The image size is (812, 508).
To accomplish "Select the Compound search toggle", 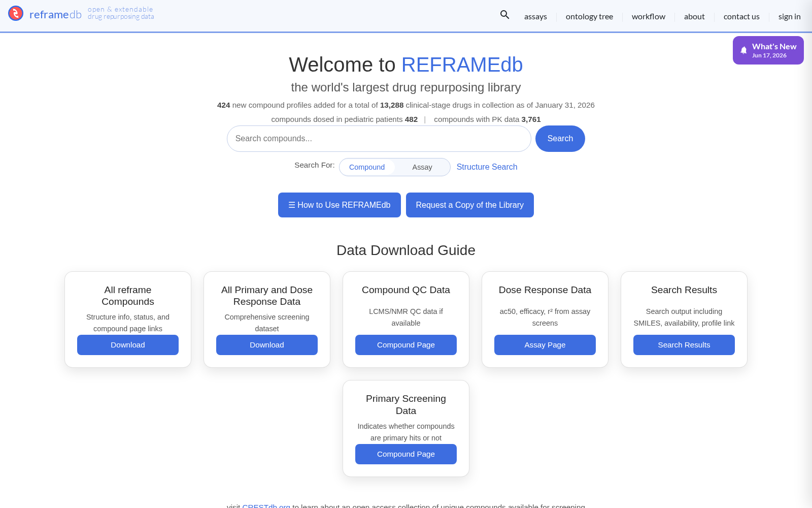I will coord(367,167).
